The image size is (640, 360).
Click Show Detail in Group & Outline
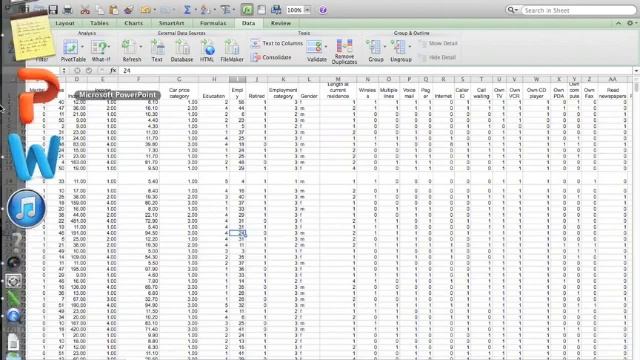pyautogui.click(x=438, y=43)
